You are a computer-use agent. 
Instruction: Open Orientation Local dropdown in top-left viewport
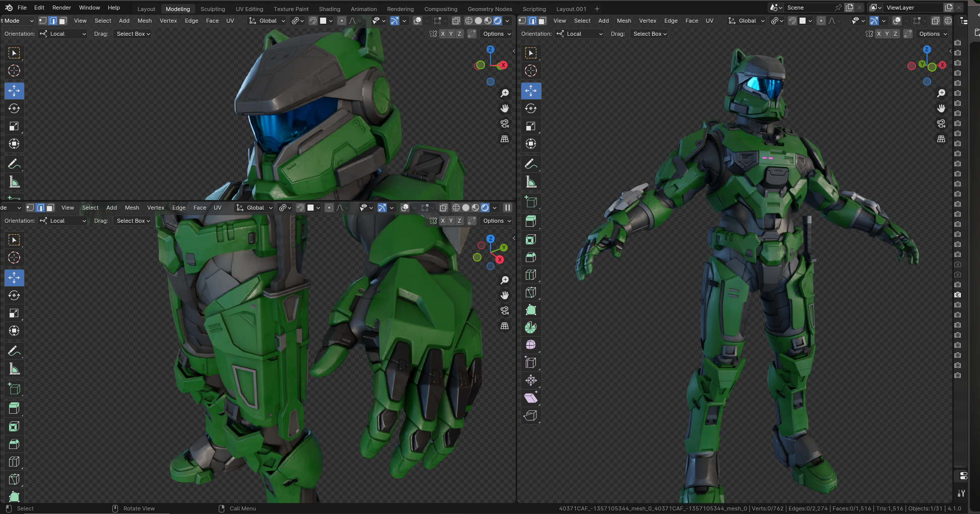[63, 34]
